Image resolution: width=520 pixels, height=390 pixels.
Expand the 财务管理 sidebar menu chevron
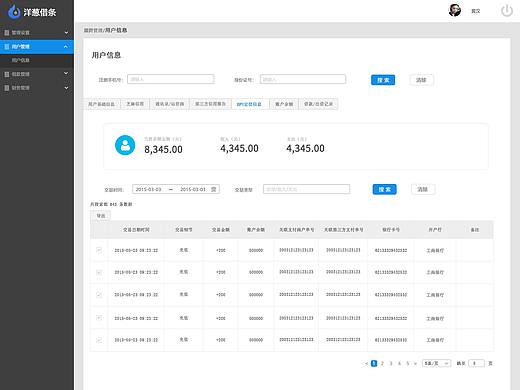[x=66, y=88]
